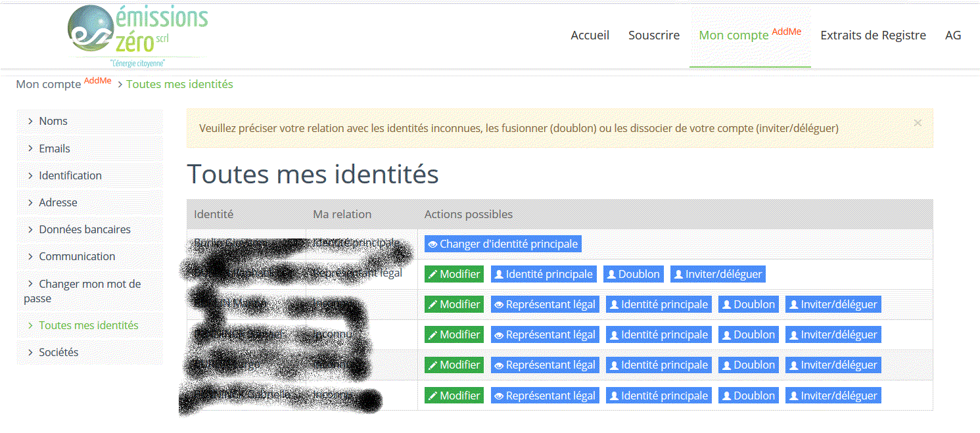This screenshot has height=433, width=980.
Task: Open Extraits de Registre page
Action: pyautogui.click(x=873, y=35)
